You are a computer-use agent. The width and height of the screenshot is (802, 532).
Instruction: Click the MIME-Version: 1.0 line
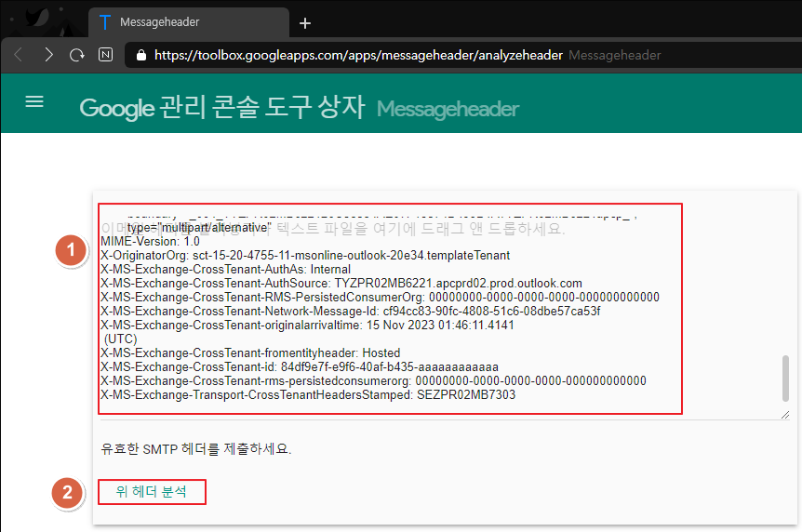[150, 242]
